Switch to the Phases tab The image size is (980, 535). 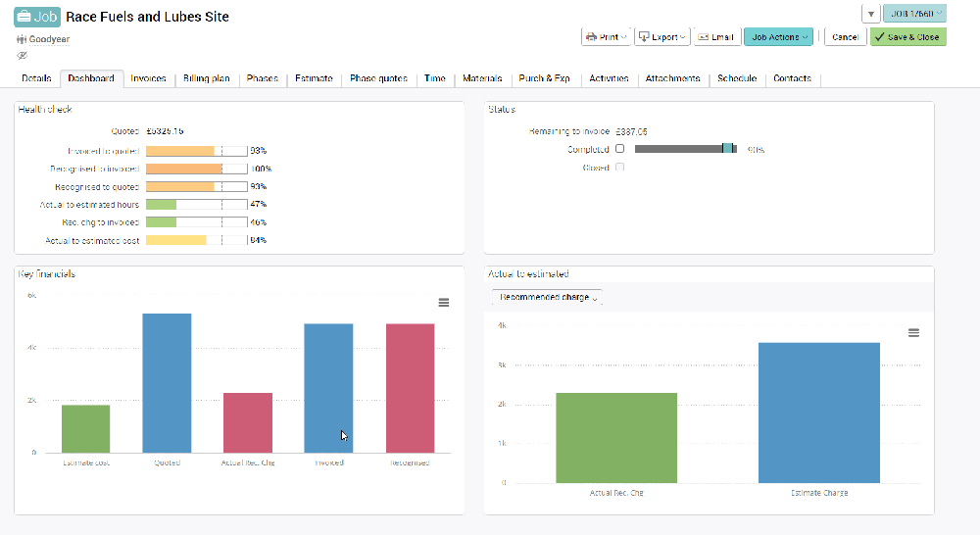(262, 78)
